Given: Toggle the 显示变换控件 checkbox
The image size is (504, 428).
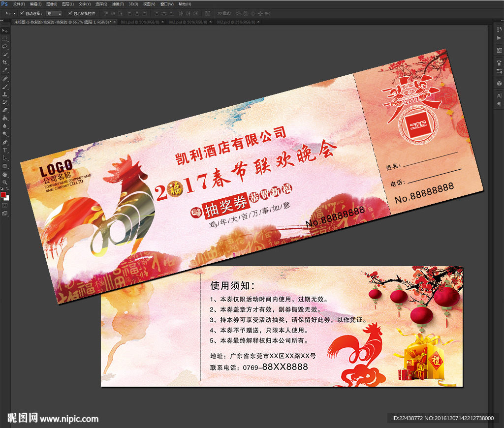Looking at the screenshot, I should pyautogui.click(x=70, y=13).
